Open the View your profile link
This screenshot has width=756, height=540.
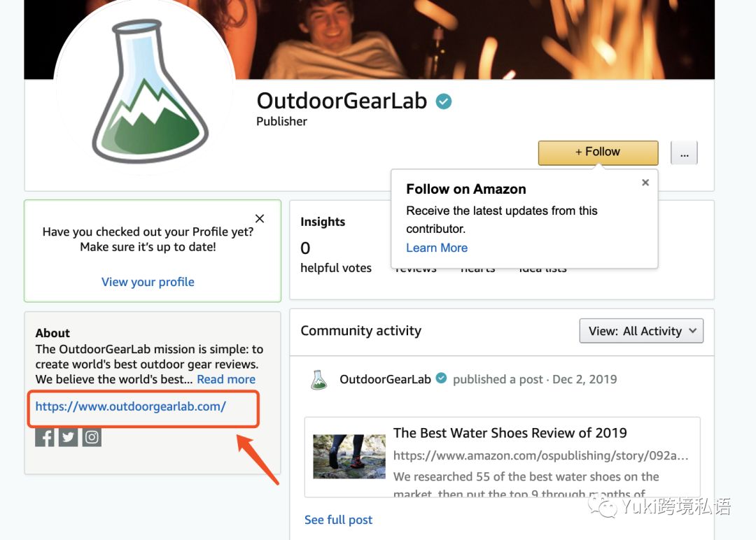148,282
